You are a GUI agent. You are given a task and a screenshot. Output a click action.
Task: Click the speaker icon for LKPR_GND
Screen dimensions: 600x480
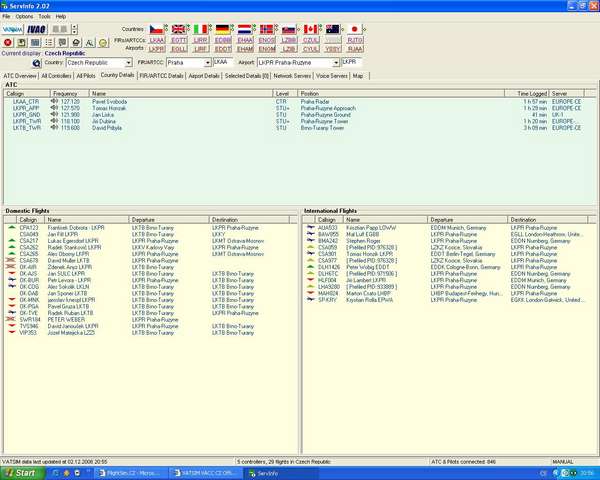(54, 114)
